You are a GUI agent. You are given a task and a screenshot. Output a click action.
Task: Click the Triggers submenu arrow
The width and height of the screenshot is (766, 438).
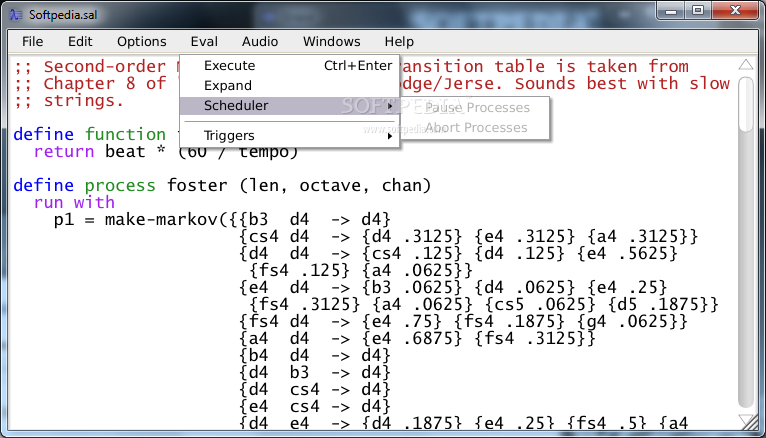tap(390, 136)
